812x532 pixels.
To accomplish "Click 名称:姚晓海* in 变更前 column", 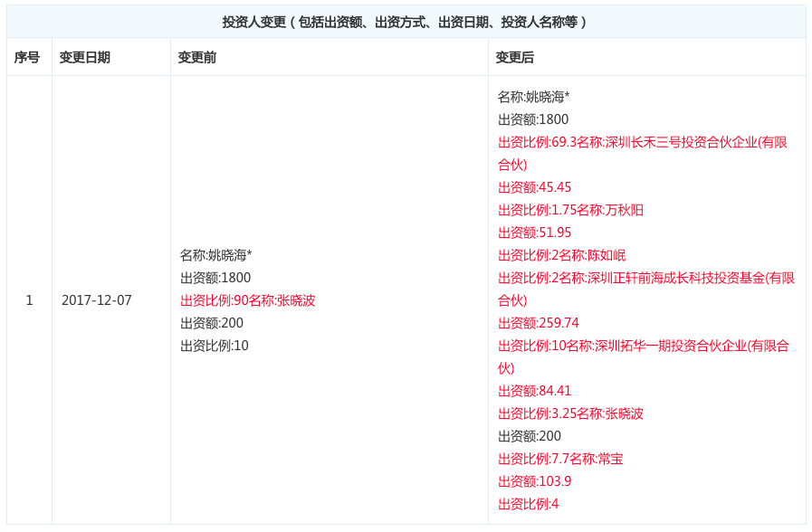I will coord(216,255).
